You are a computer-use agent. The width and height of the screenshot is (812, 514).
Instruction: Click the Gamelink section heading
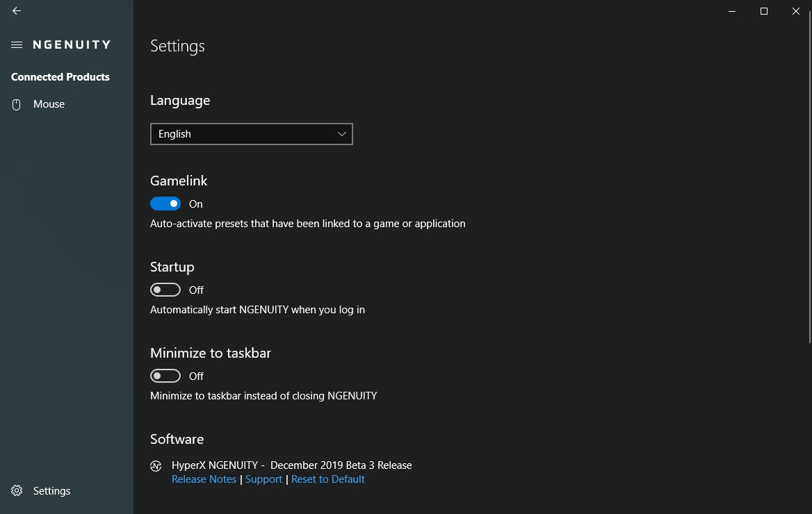tap(179, 181)
